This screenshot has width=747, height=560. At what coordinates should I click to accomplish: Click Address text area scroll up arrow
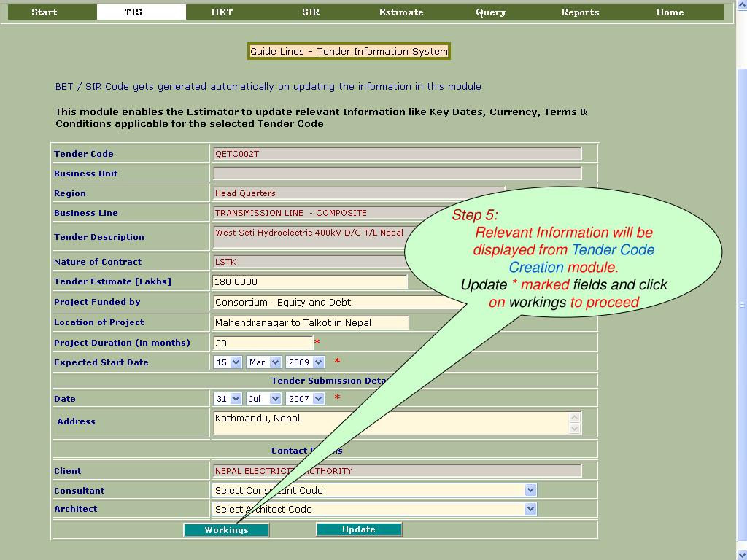[575, 417]
